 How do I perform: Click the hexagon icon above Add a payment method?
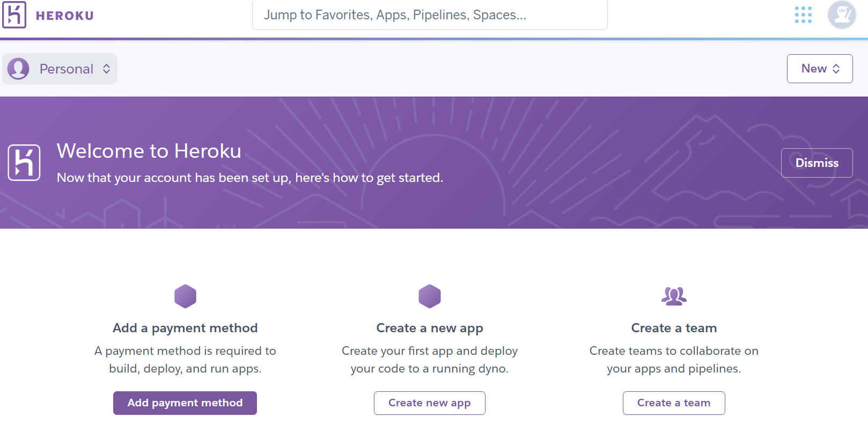(185, 296)
